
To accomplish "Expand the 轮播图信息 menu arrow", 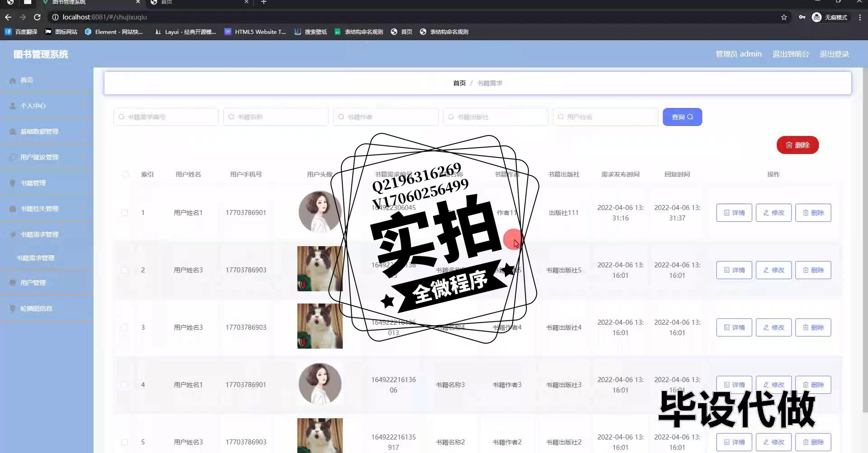I will [82, 308].
